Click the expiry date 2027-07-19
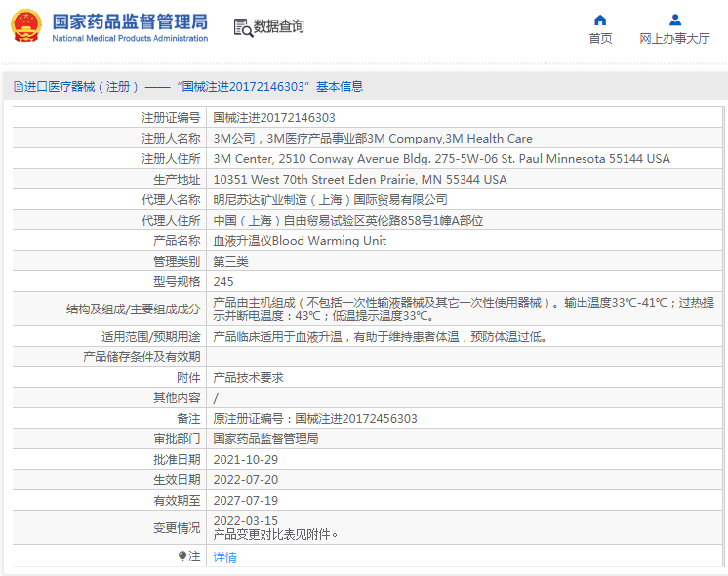The height and width of the screenshot is (576, 728). 246,501
